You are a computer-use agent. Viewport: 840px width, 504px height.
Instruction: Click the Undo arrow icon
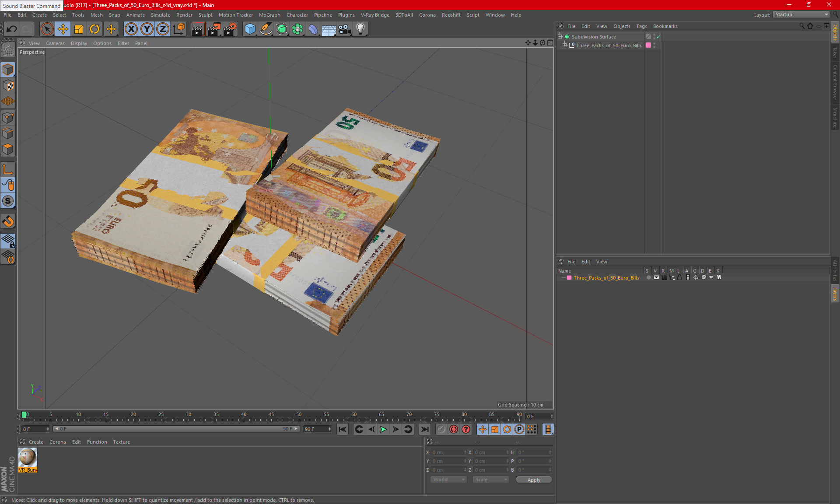[x=12, y=29]
